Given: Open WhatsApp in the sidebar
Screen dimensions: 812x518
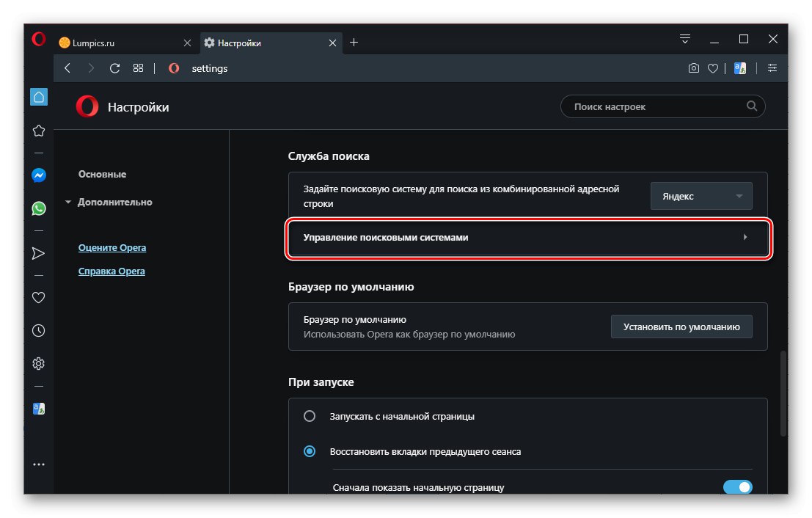Looking at the screenshot, I should pos(39,208).
